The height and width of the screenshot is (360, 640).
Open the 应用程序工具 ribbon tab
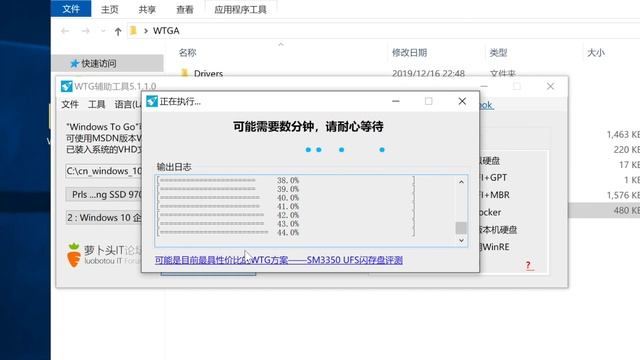pyautogui.click(x=240, y=9)
